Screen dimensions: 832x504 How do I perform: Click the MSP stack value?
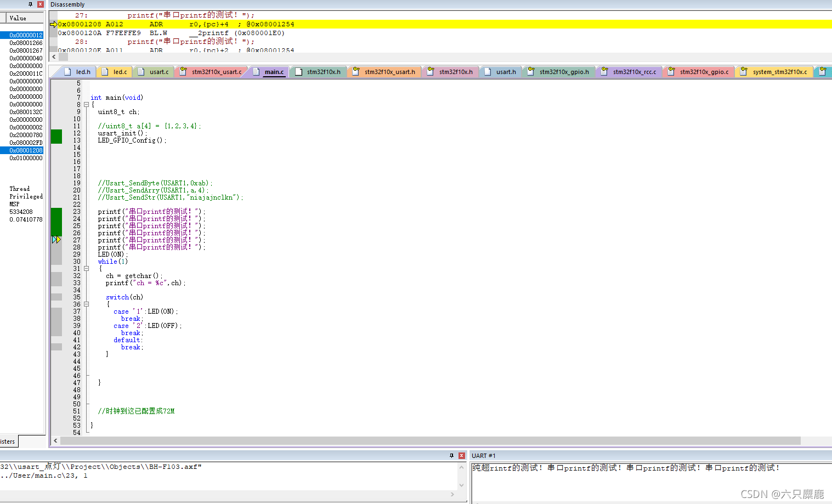pos(14,204)
